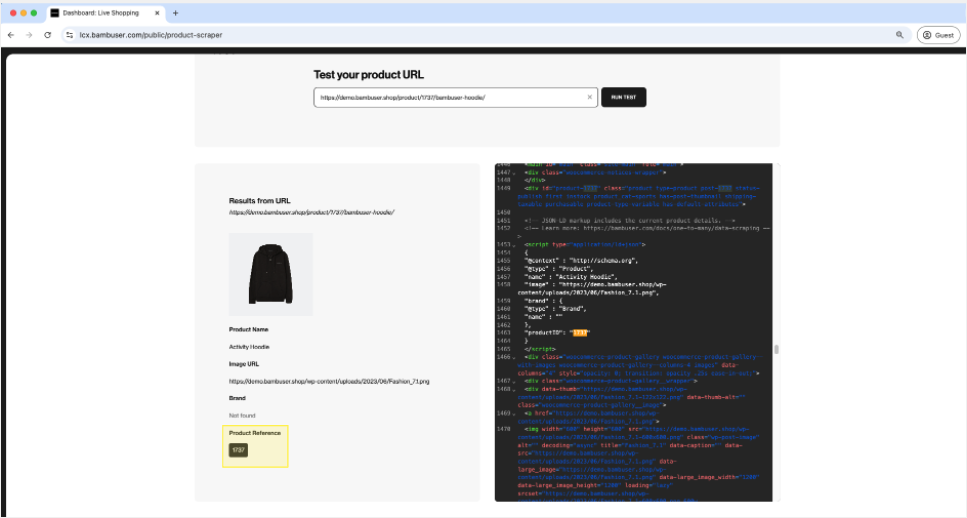Collapse code line 1467 fold arrow

coord(514,381)
